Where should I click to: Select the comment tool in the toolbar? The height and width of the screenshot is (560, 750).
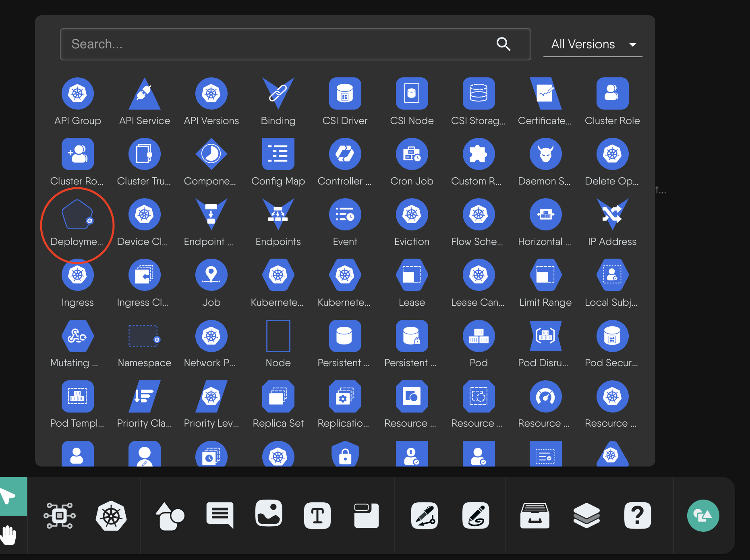(220, 515)
